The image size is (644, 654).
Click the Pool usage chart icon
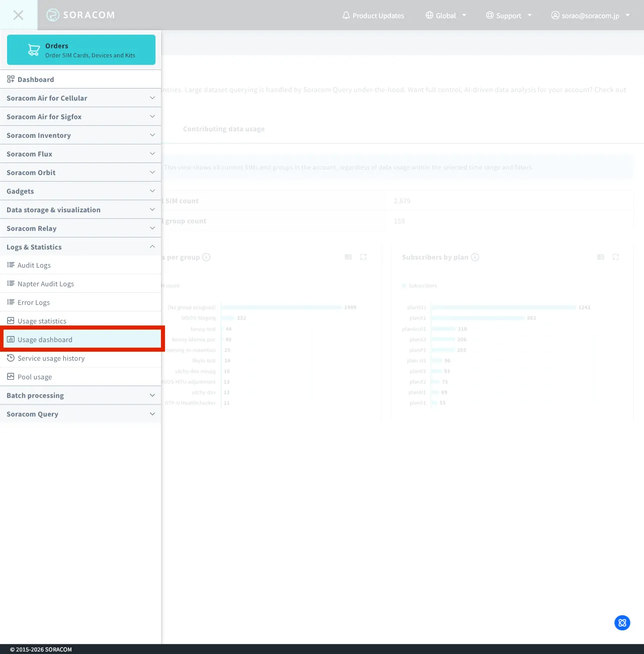[x=11, y=376]
